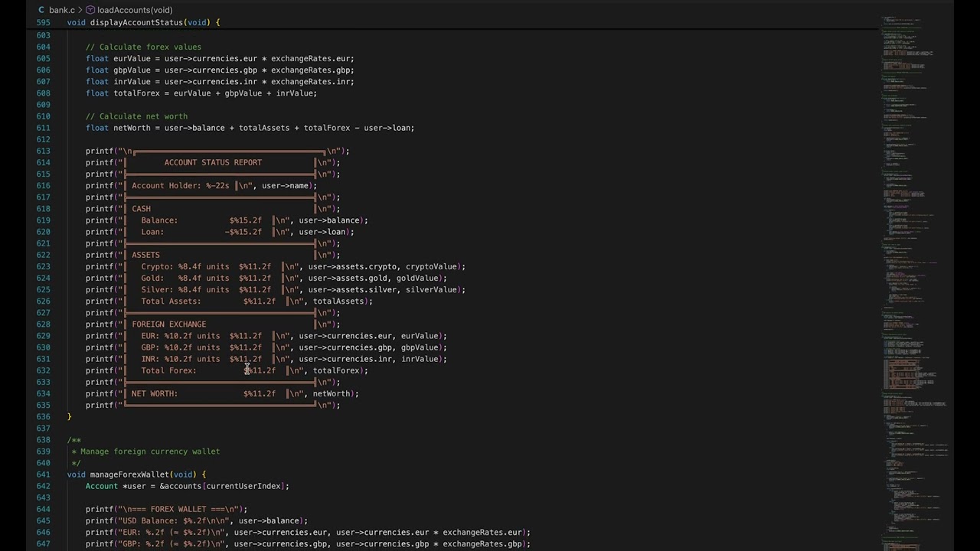The image size is (980, 551).
Task: Click 'ACCOUNT STATUS REPORT' string text
Action: coord(213,162)
